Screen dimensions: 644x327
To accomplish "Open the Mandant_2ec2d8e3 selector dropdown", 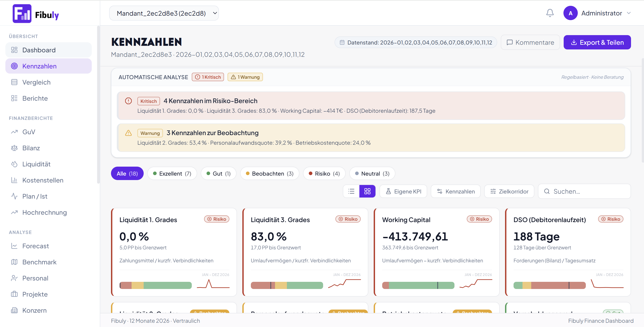I will click(164, 13).
